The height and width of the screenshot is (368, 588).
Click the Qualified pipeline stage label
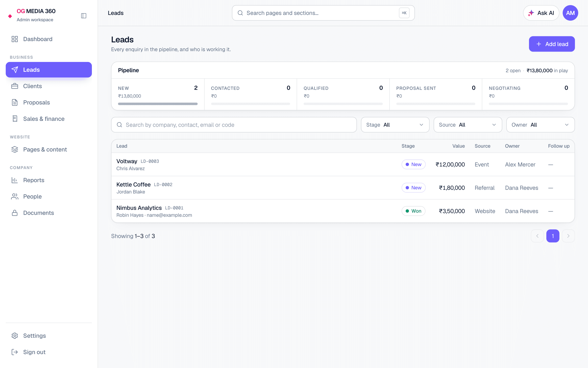coord(316,88)
